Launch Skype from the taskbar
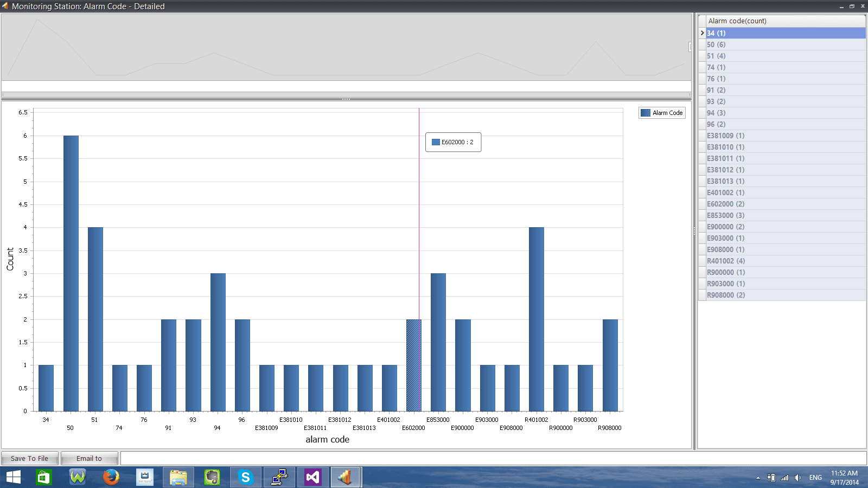 coord(245,477)
